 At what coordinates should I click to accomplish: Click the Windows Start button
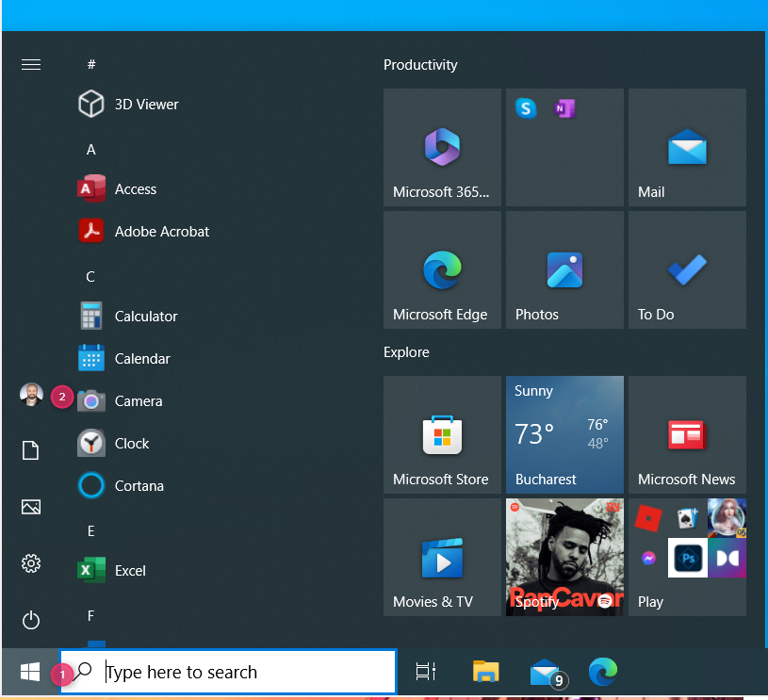(30, 672)
